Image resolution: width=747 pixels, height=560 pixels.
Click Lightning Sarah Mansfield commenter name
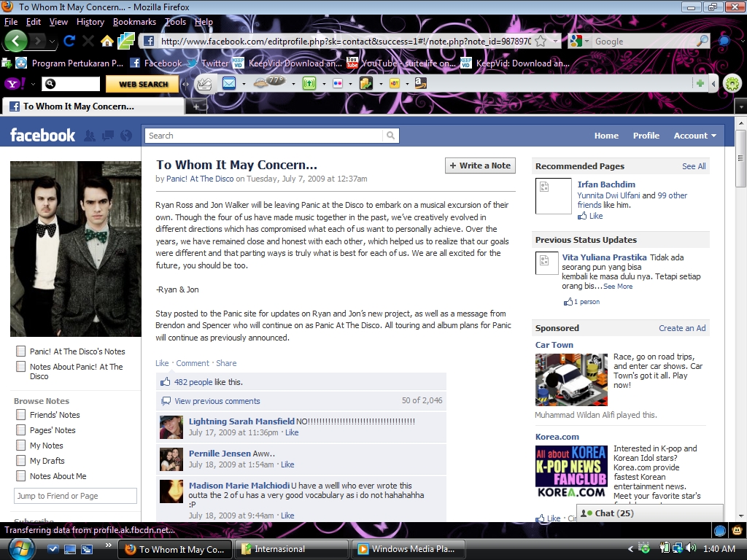[x=241, y=421]
